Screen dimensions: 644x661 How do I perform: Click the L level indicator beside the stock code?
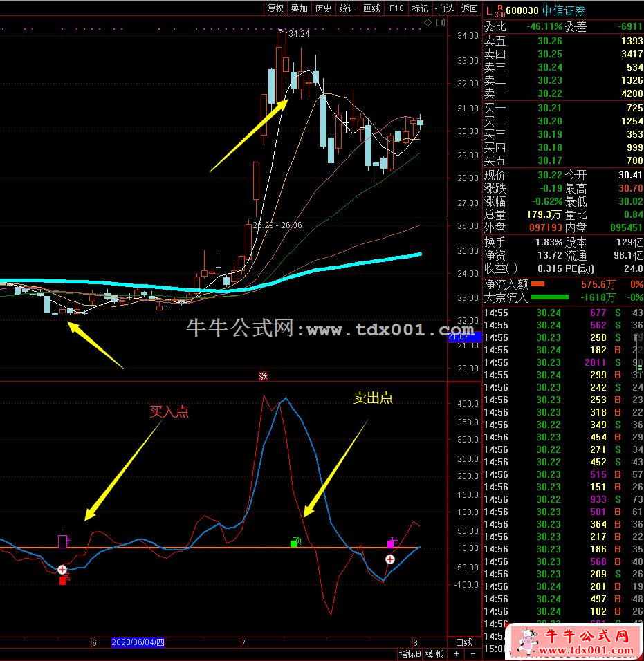pyautogui.click(x=489, y=10)
